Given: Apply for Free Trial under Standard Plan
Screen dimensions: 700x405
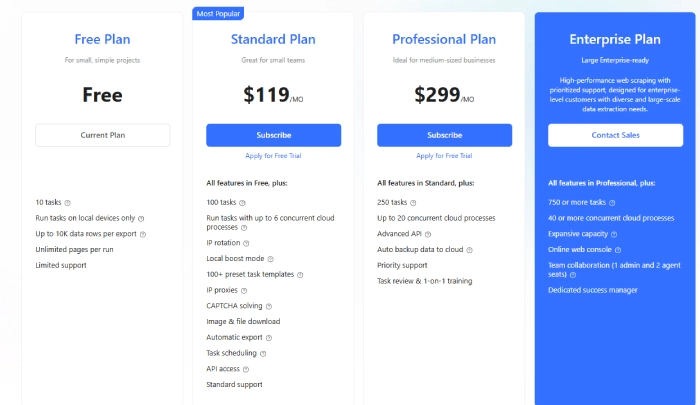Looking at the screenshot, I should (273, 156).
